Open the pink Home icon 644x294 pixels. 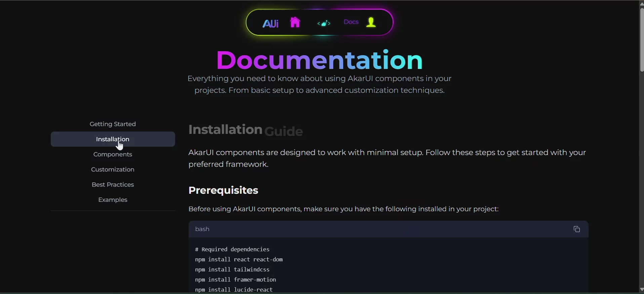[295, 22]
